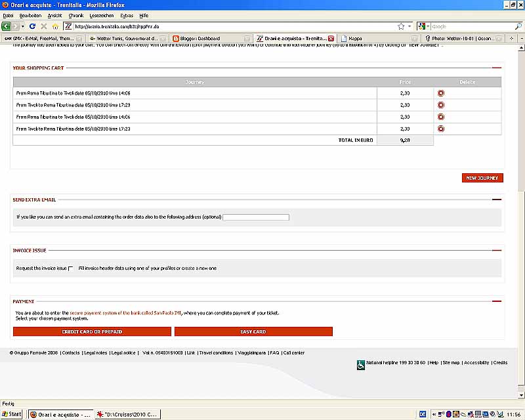Delete the second Roma Tiburtina to Tivoli 14:06 journey
Image resolution: width=525 pixels, height=420 pixels.
(x=441, y=117)
